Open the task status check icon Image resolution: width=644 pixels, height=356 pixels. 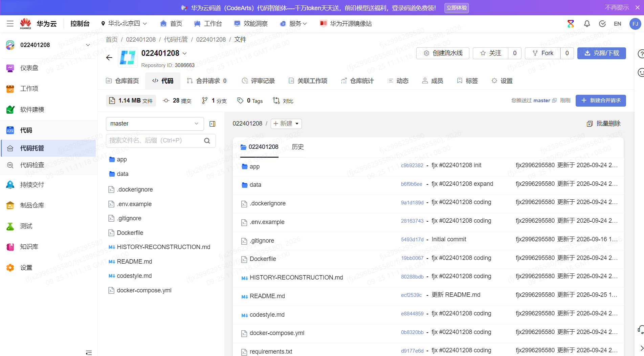point(602,24)
